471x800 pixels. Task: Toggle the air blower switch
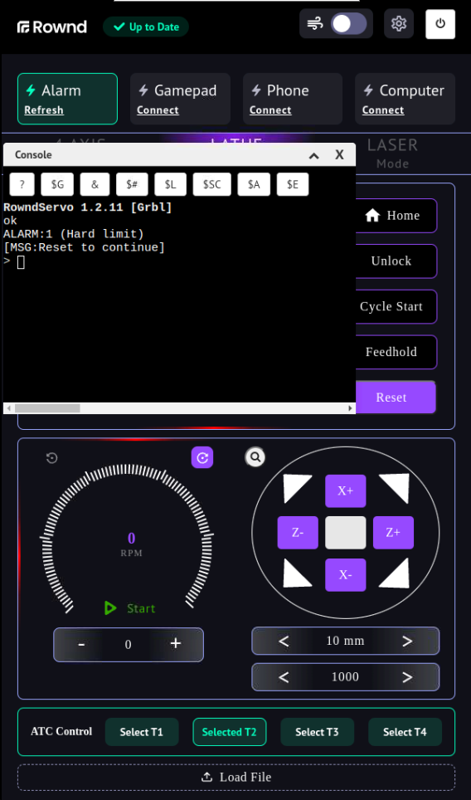coord(349,24)
